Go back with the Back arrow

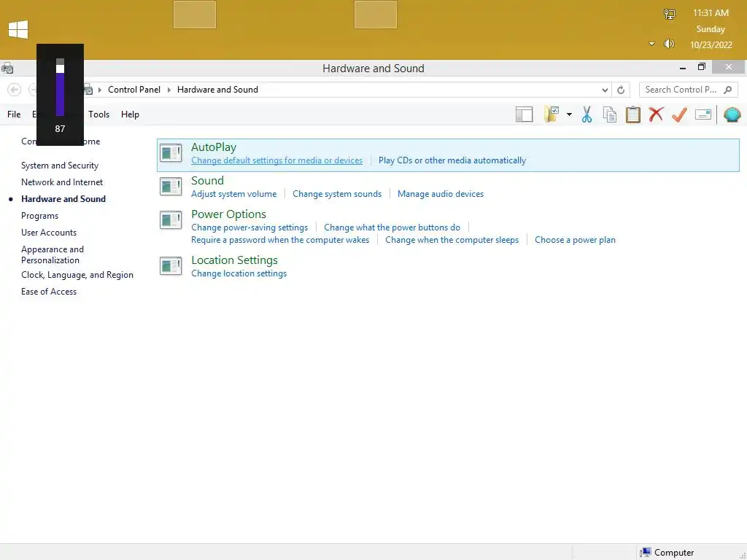(15, 90)
